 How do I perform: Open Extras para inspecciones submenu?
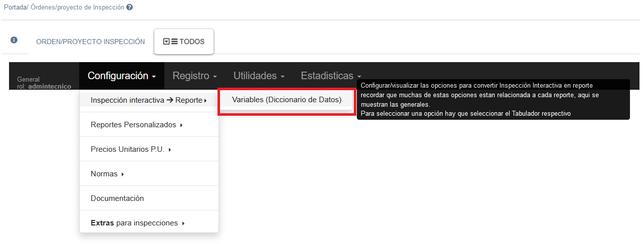coord(137,223)
